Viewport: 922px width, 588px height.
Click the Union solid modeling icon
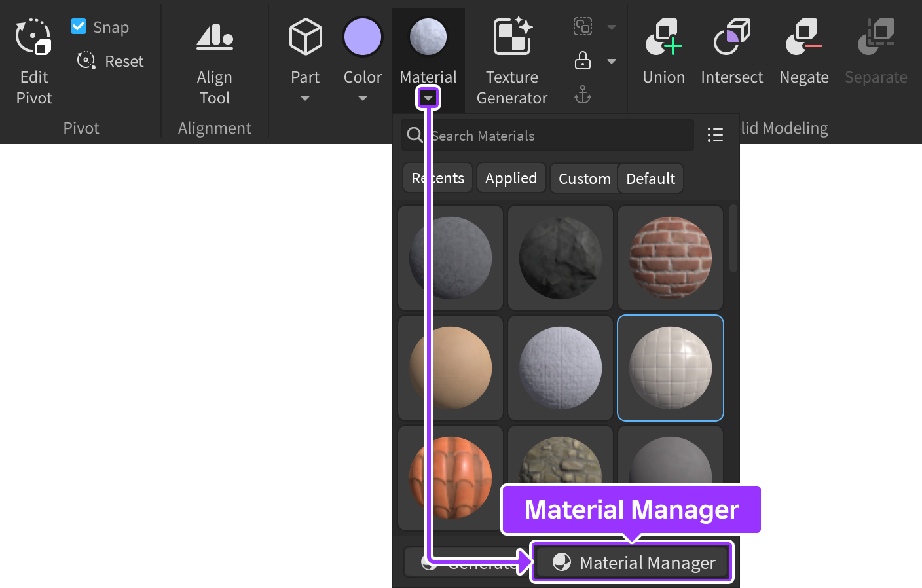click(663, 37)
